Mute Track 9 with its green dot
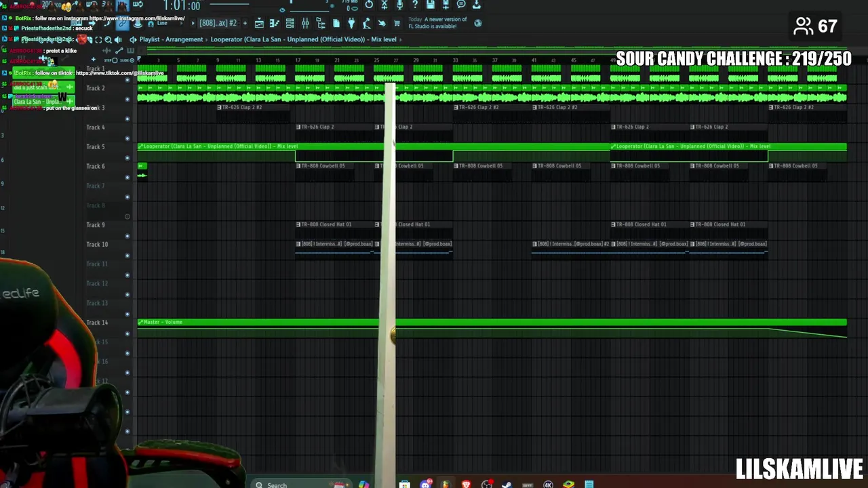Image resolution: width=868 pixels, height=488 pixels. tap(127, 236)
